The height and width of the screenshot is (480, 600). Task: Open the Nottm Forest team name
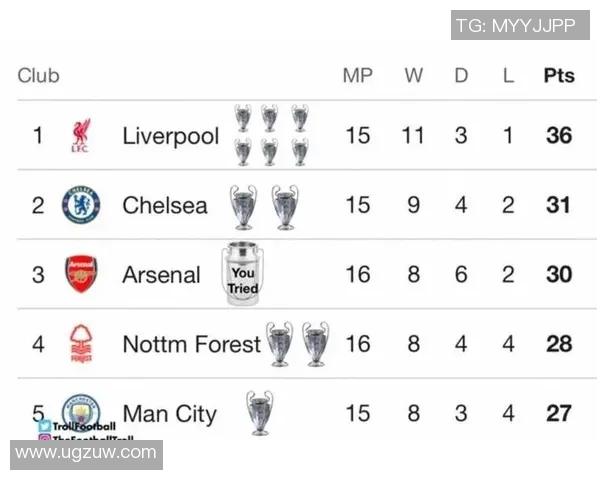click(x=191, y=344)
